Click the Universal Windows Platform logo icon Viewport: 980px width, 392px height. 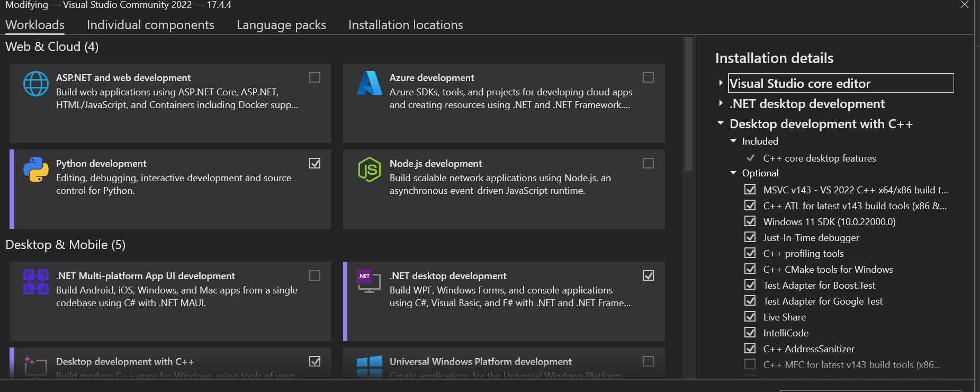coord(369,366)
